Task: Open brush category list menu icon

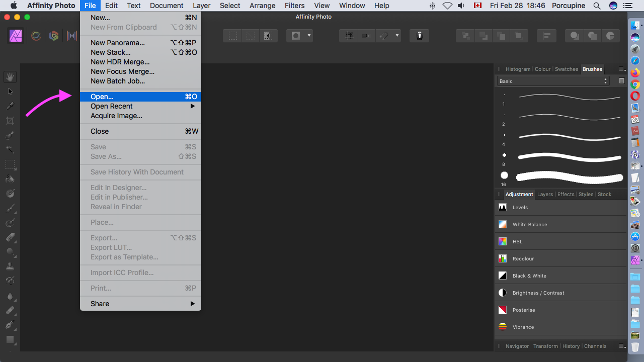Action: tap(622, 81)
